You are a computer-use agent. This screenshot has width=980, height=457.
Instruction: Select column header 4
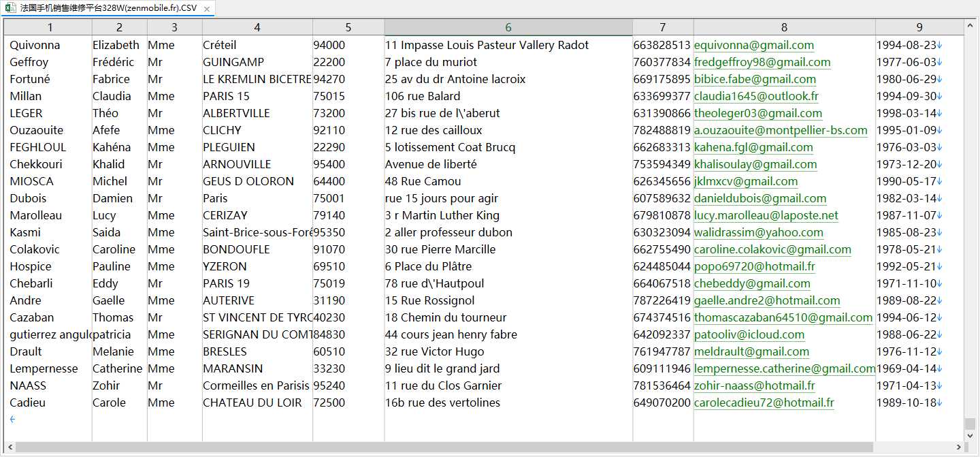click(257, 27)
